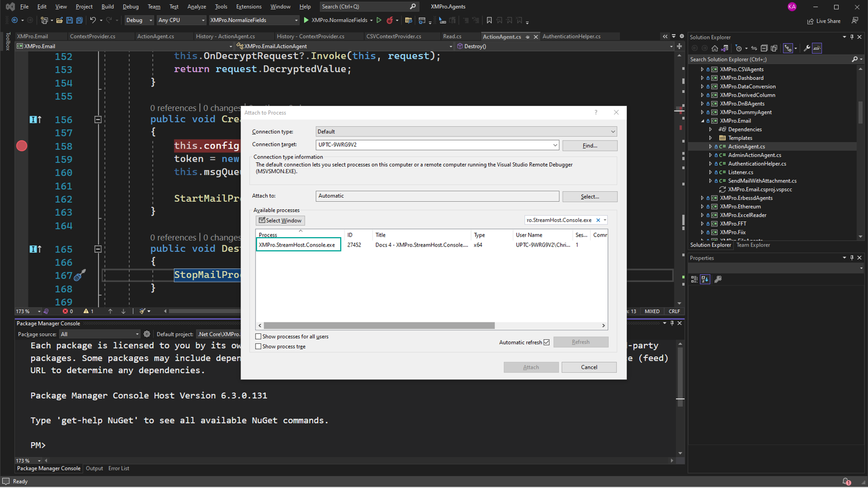Click the breakpoint dot on line 158
This screenshot has height=488, width=868.
pyautogui.click(x=22, y=146)
